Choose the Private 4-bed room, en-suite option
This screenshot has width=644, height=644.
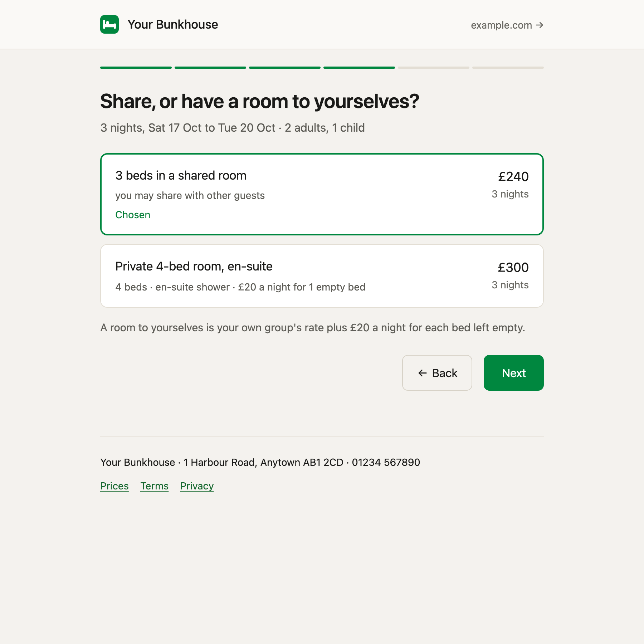(x=322, y=276)
